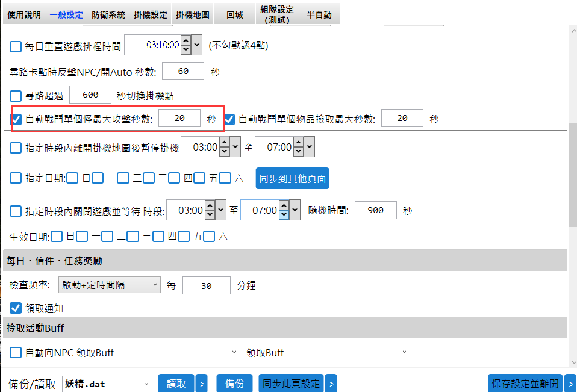The image size is (577, 392).
Task: Click the 每日、信件、任務獎勵 section header
Action: click(285, 260)
